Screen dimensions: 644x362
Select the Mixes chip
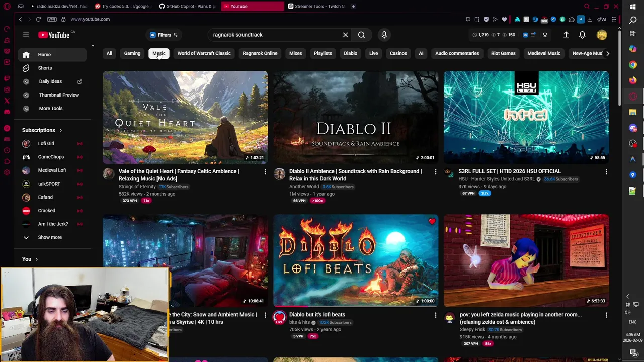pos(295,53)
